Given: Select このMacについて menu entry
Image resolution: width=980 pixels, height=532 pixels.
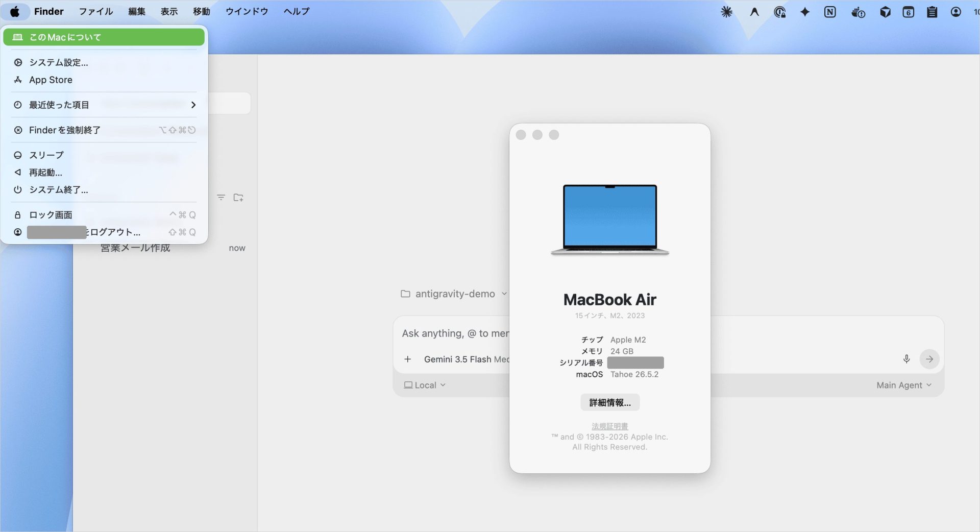Looking at the screenshot, I should point(104,37).
